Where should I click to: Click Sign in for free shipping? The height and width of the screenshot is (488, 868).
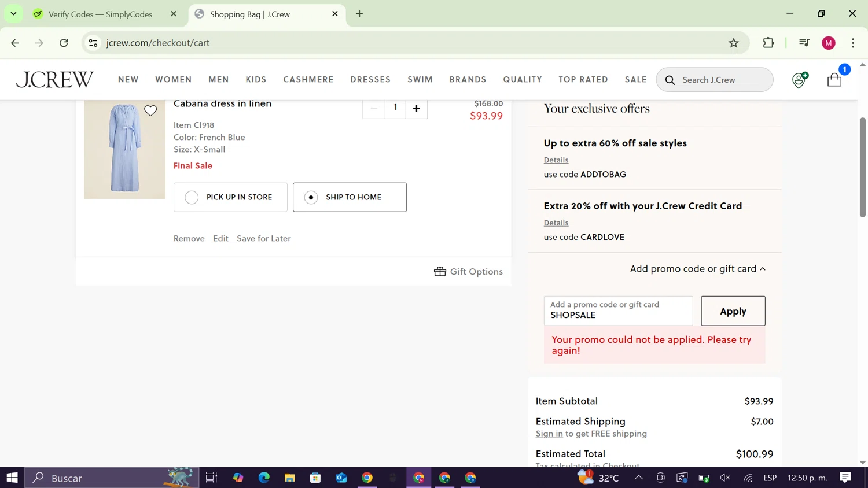click(549, 434)
